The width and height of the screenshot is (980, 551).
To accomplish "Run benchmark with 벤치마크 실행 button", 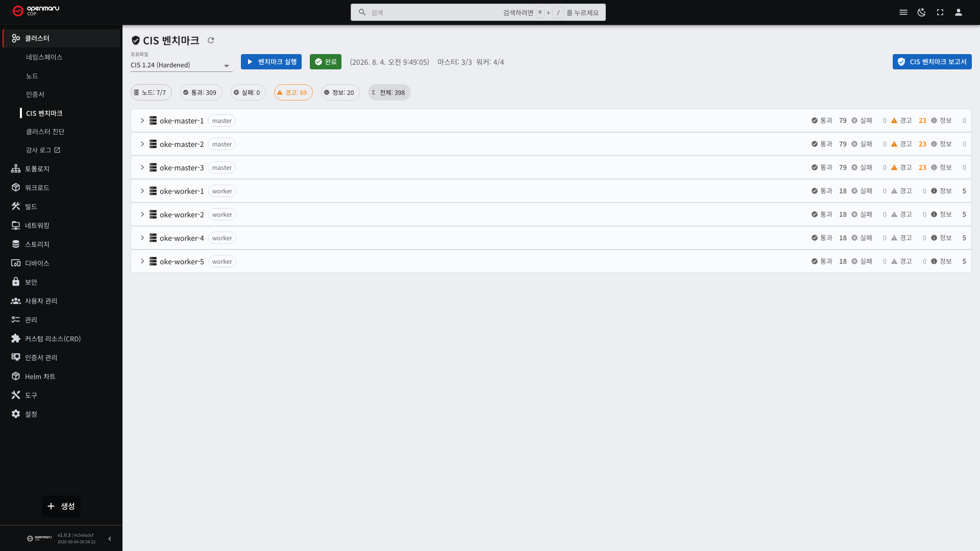I will [x=271, y=62].
